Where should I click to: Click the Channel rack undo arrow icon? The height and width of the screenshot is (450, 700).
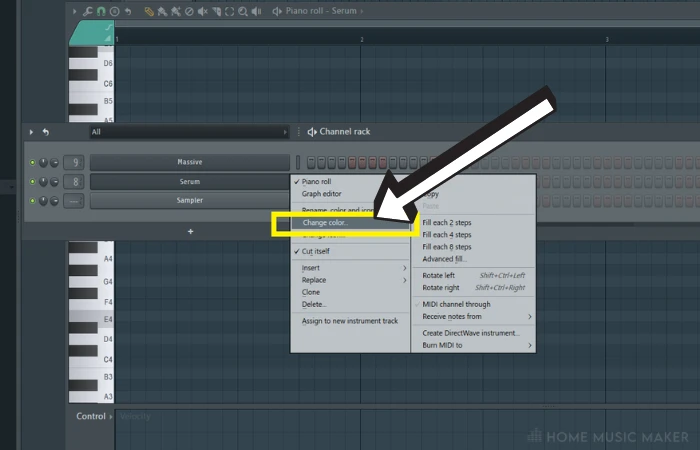tap(46, 132)
